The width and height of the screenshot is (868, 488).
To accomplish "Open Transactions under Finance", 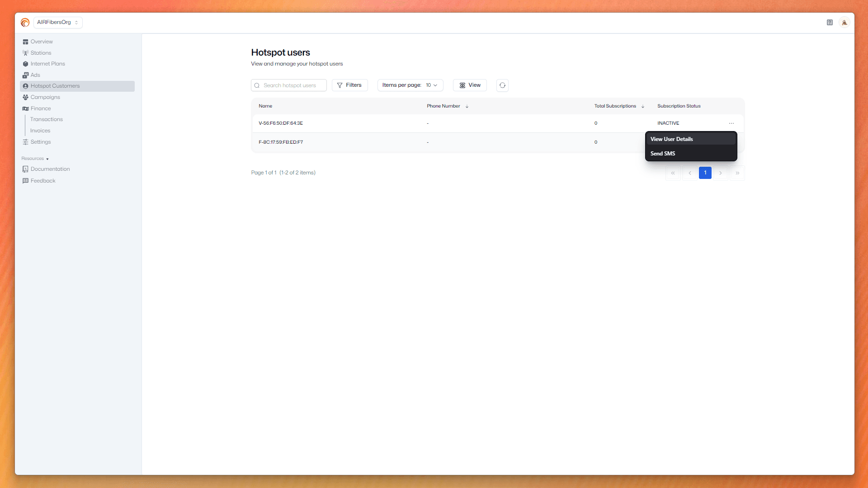I will (x=47, y=119).
